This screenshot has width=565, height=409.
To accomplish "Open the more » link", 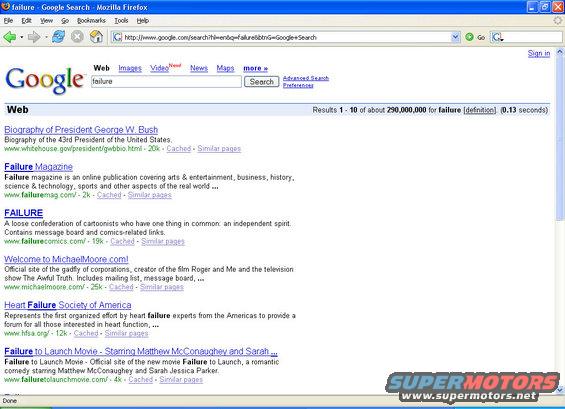I will coord(255,68).
